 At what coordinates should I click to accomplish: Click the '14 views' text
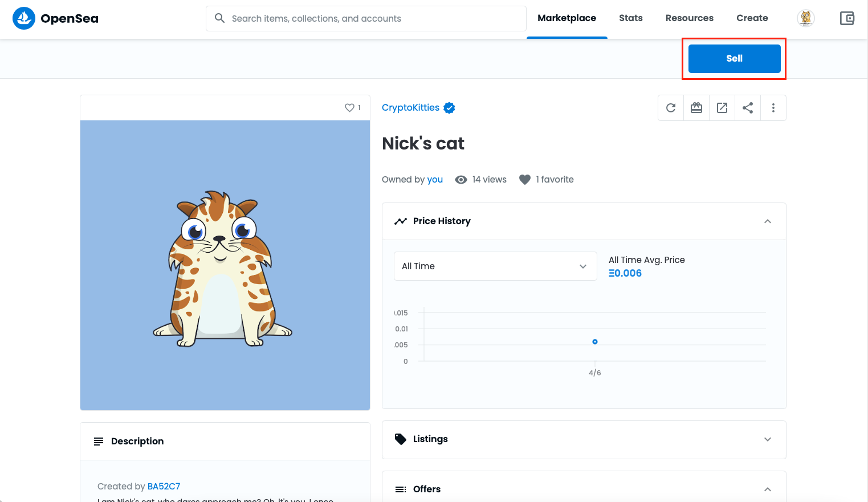(x=490, y=180)
